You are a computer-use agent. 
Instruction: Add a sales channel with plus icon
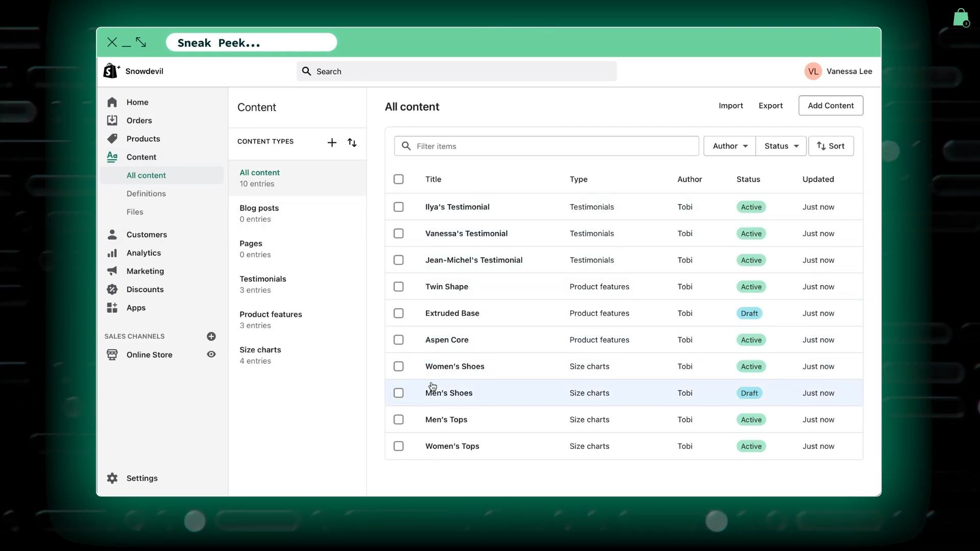pos(211,336)
